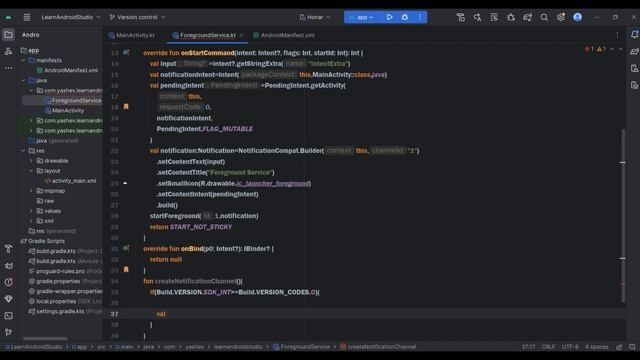Click the UTF-8 encoding indicator

[x=570, y=347]
